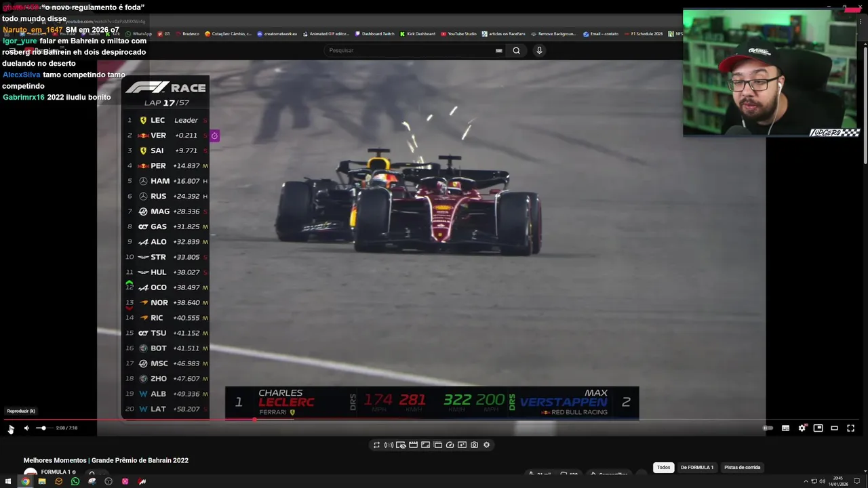Image resolution: width=868 pixels, height=488 pixels.
Task: Click the webcam overlay of the streamer
Action: [772, 73]
